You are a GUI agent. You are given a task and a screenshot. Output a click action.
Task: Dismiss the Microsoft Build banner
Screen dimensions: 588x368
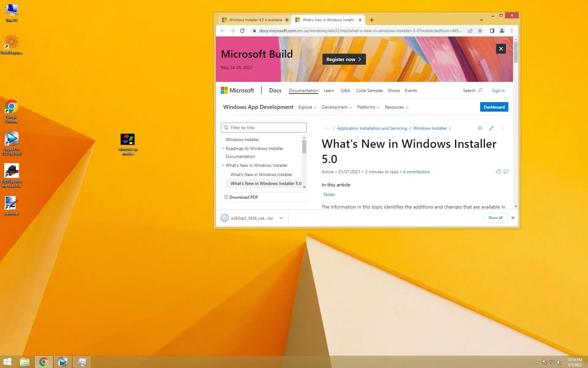click(501, 49)
